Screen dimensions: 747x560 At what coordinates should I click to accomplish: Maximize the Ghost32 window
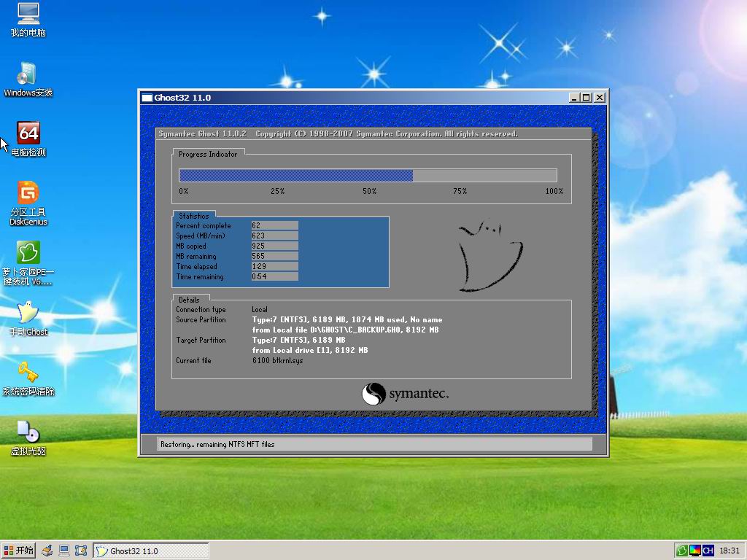point(586,98)
